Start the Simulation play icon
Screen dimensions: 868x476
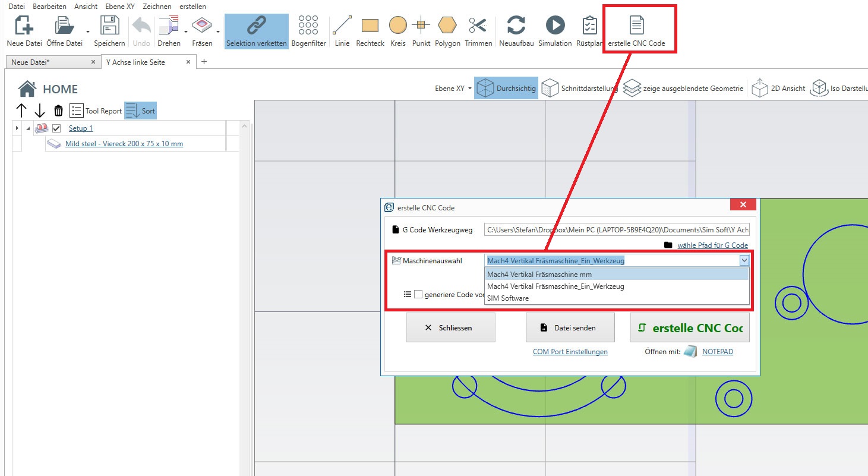pyautogui.click(x=555, y=26)
